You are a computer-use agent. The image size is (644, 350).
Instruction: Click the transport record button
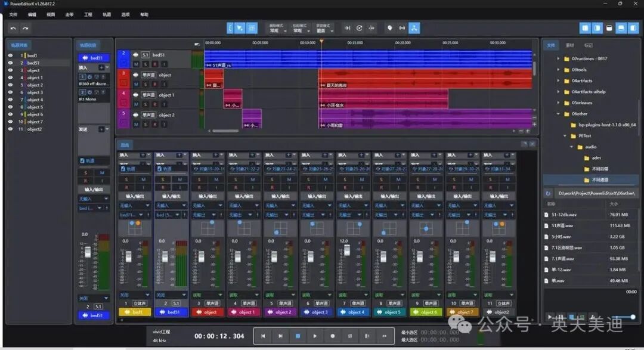(x=332, y=336)
